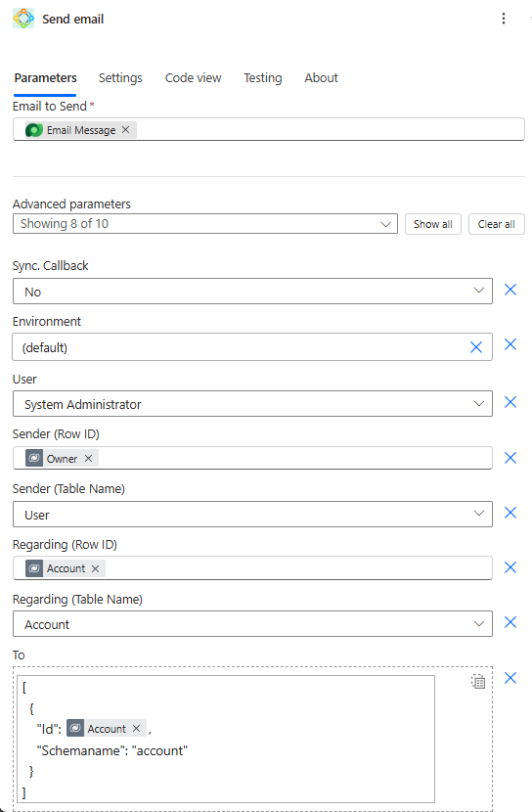Switch to the Settings tab
The image size is (532, 812).
pos(120,77)
